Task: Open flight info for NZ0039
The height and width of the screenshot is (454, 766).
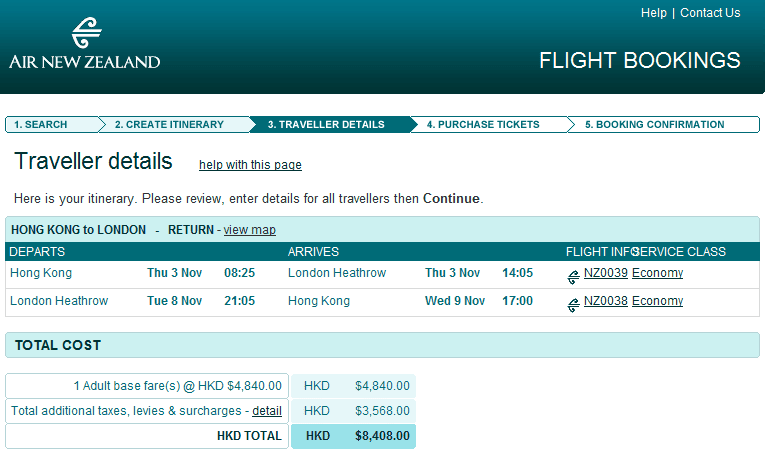Action: (x=605, y=273)
